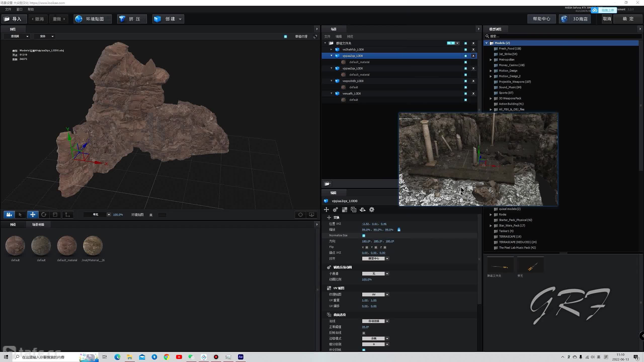Expand the ve3hahfcb_LOD0 tree item

(331, 50)
